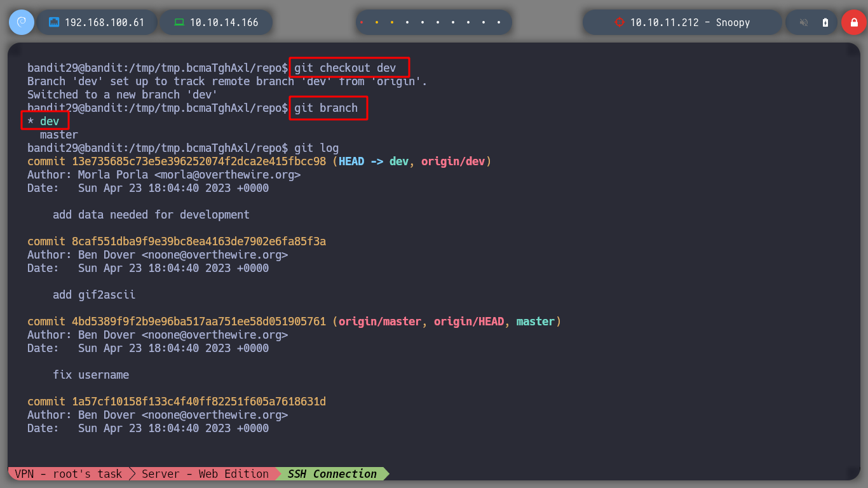Click the 'master' entry in branch list
Image resolution: width=868 pixels, height=488 pixels.
click(59, 135)
